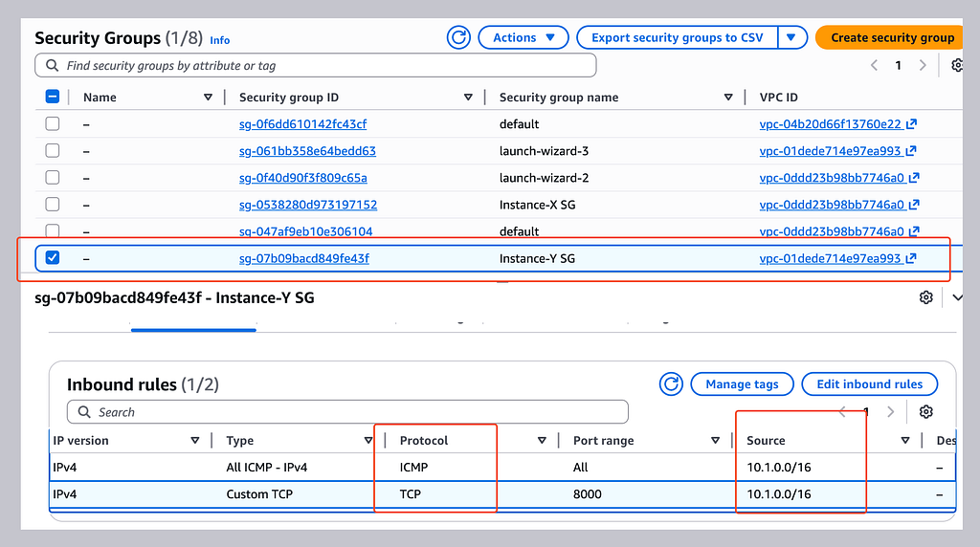Sort inbound rules by Type arrow
Screen dimensions: 980x547
[x=368, y=440]
